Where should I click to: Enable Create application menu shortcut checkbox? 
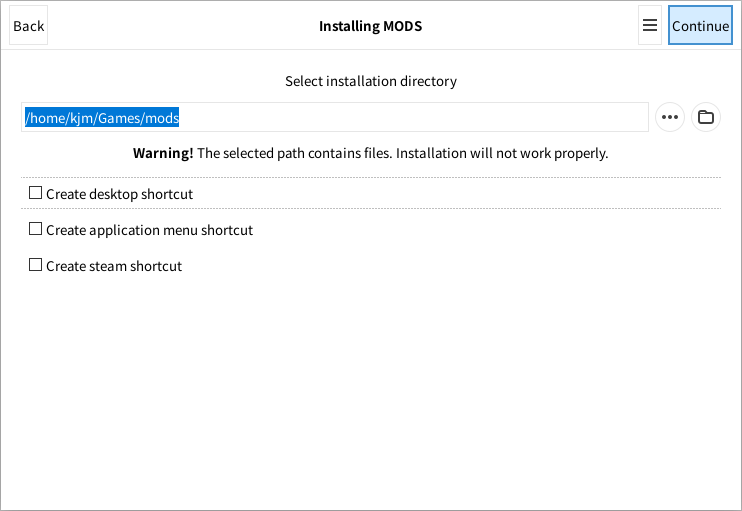(x=35, y=229)
